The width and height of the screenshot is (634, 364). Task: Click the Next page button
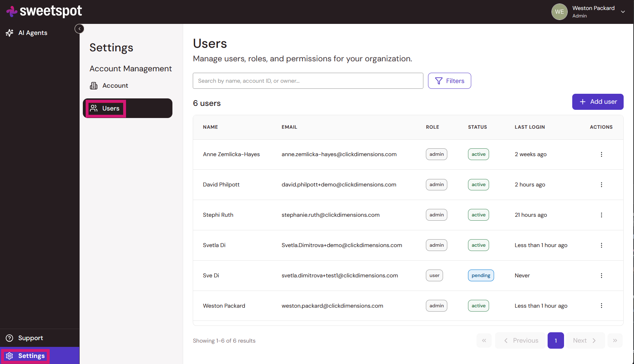click(x=585, y=340)
